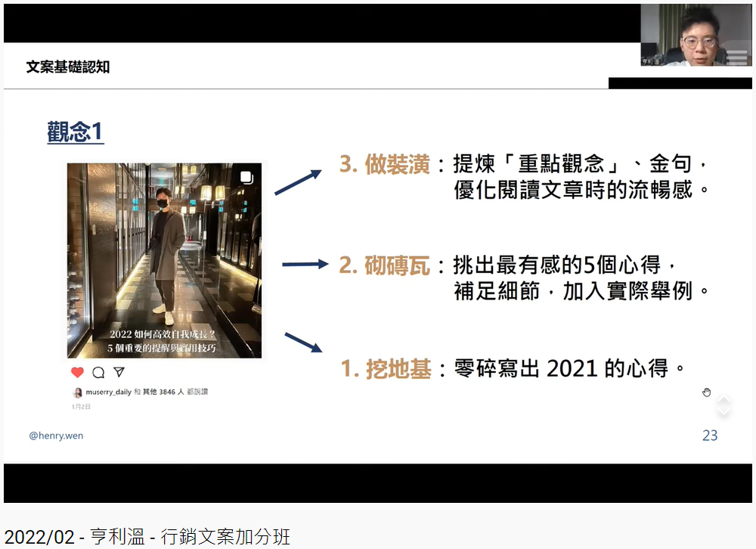Click the muserry_daily username
This screenshot has width=756, height=549.
[x=108, y=392]
